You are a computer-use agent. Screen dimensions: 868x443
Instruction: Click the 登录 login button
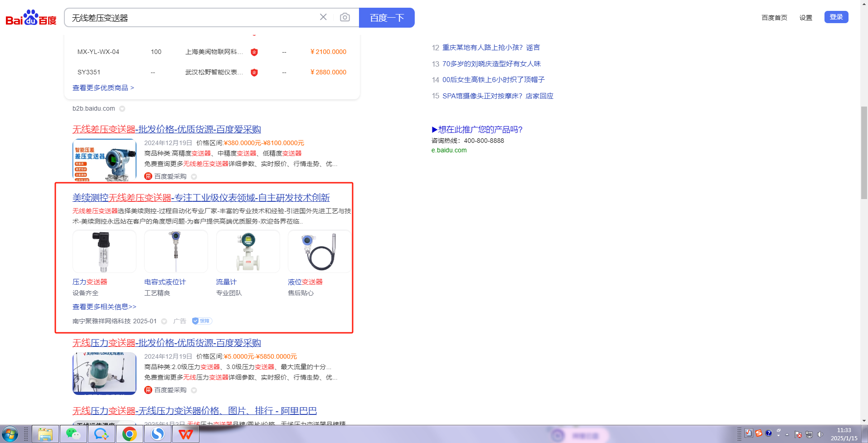836,17
